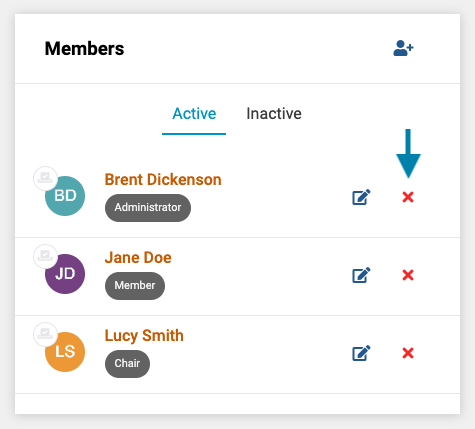The image size is (475, 429).
Task: Toggle voting badge on Brent Dickenson's avatar
Action: [x=45, y=178]
